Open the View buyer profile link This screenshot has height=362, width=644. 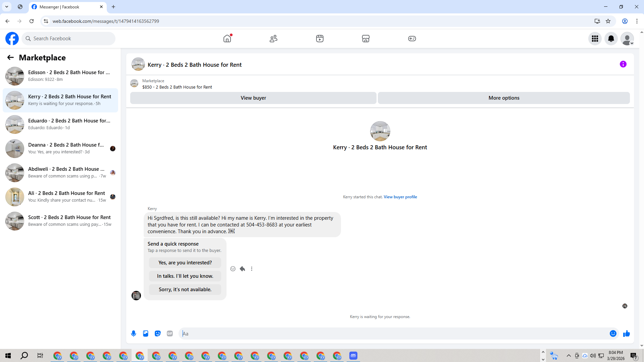click(400, 197)
